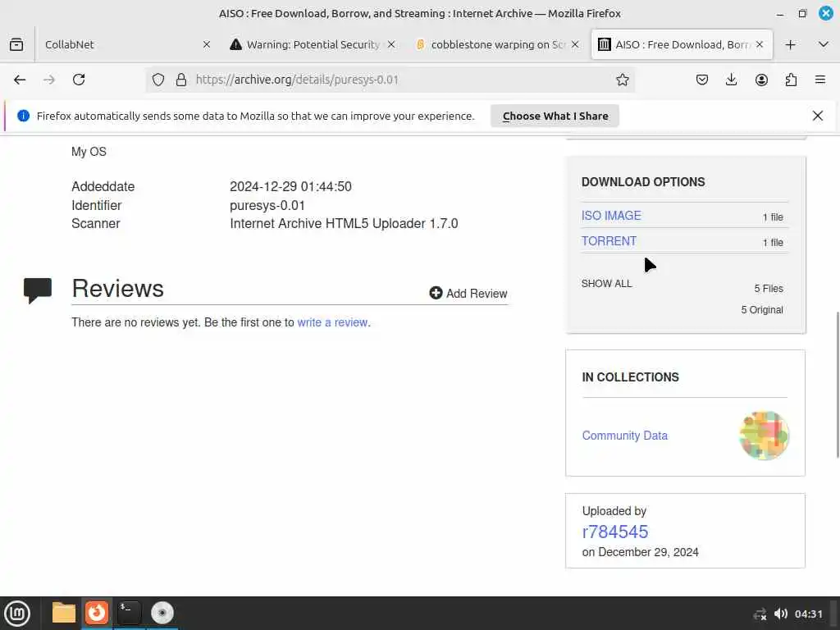Open the Firefox account icon
Image resolution: width=840 pixels, height=630 pixels.
coord(761,80)
